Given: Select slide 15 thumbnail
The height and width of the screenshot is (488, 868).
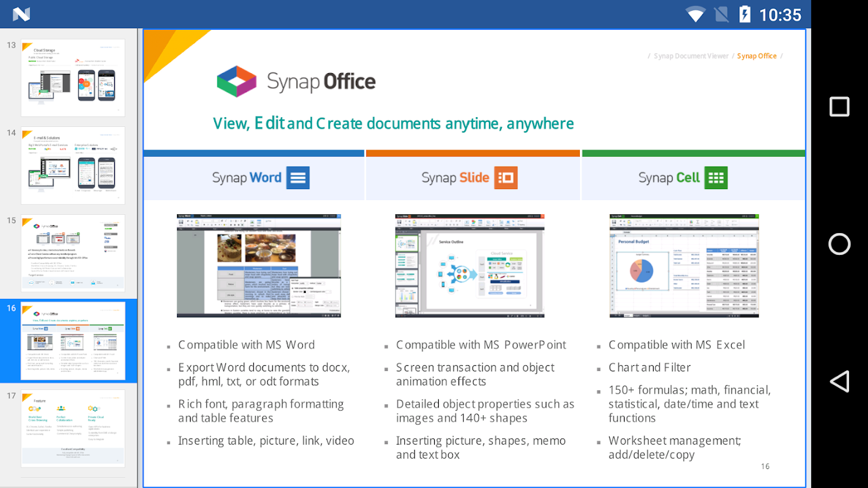Looking at the screenshot, I should click(x=73, y=253).
